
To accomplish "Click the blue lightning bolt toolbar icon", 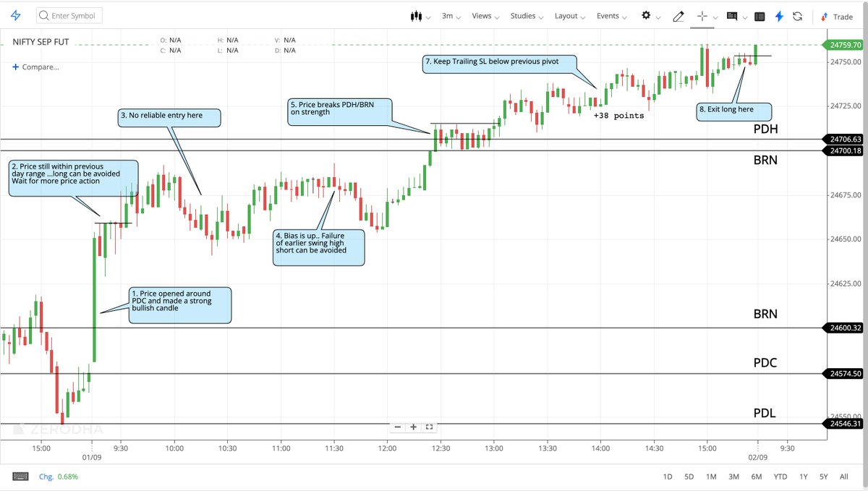I will coord(778,16).
